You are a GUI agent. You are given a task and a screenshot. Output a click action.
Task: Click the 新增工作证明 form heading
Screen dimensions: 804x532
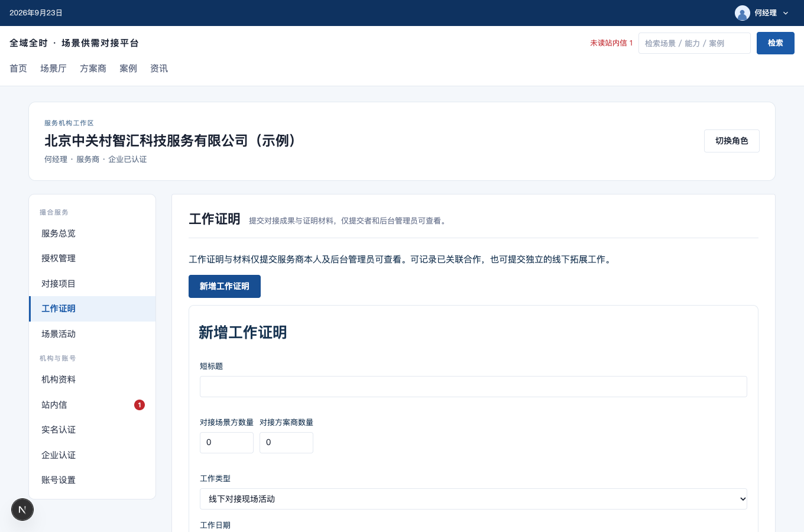(243, 333)
